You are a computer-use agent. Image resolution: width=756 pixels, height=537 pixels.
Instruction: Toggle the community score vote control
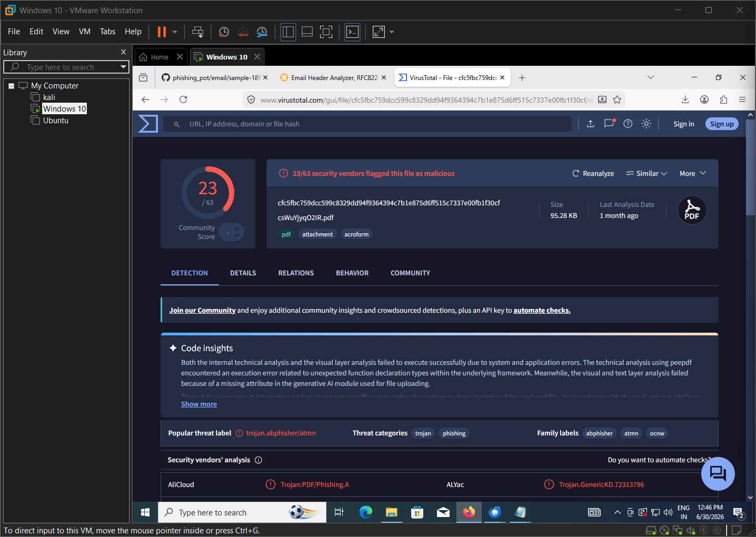[232, 232]
